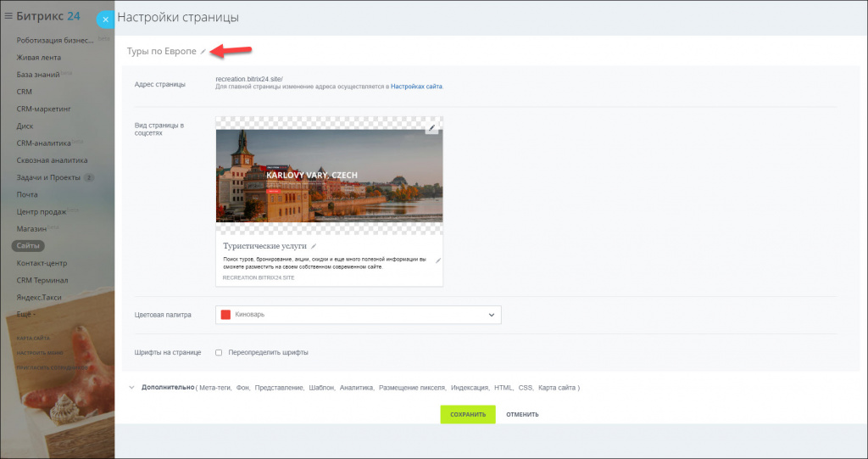
Task: Jump to Размещение пикселя settings
Action: point(412,388)
